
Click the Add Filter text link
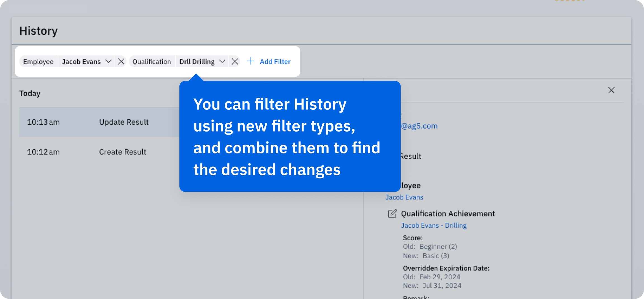(275, 62)
